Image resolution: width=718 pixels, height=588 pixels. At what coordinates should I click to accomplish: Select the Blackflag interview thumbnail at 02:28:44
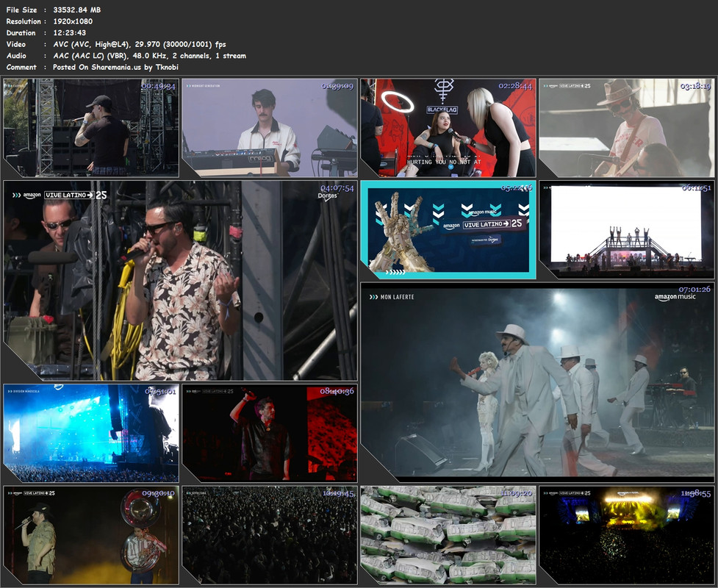[448, 127]
